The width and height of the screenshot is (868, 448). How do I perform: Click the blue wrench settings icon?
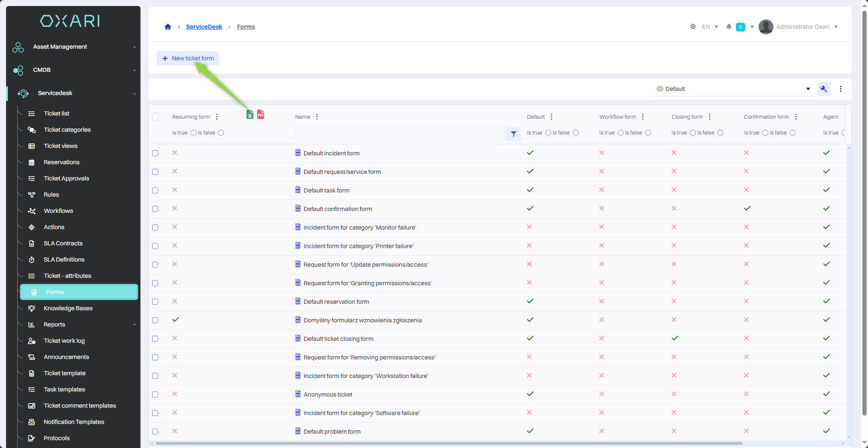pos(824,89)
